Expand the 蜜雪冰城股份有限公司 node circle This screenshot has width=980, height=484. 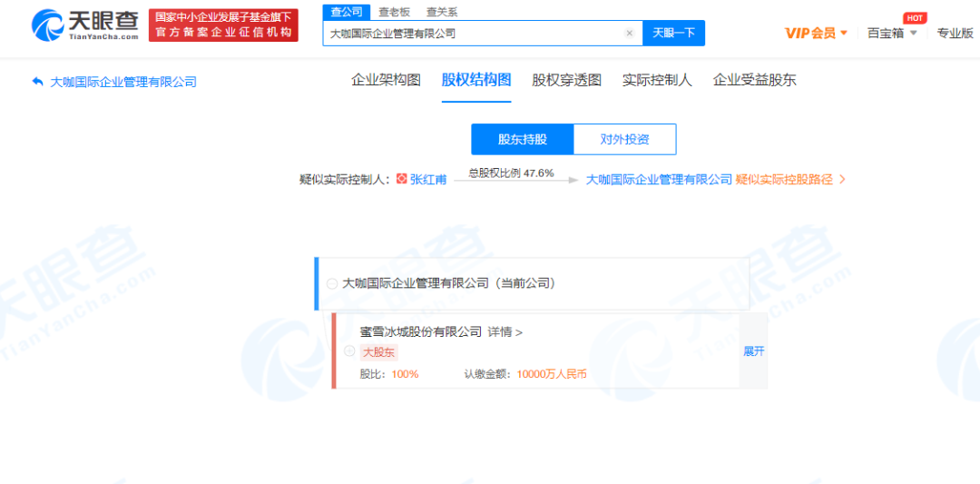point(349,351)
